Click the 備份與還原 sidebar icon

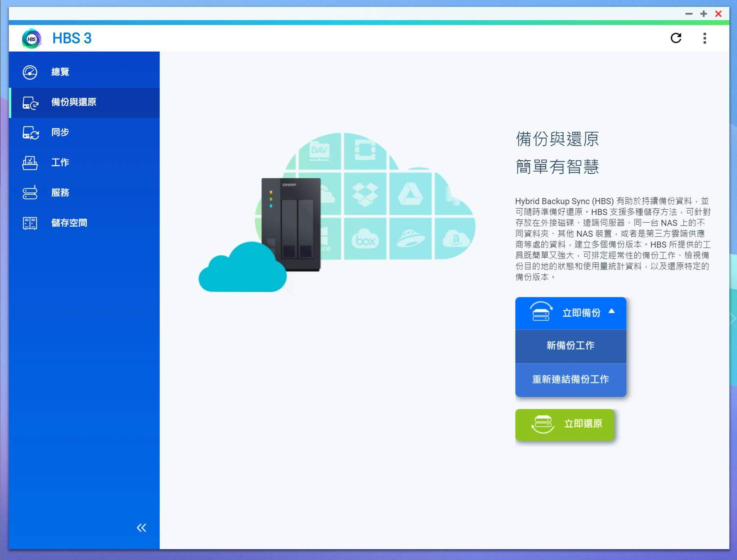coord(30,102)
